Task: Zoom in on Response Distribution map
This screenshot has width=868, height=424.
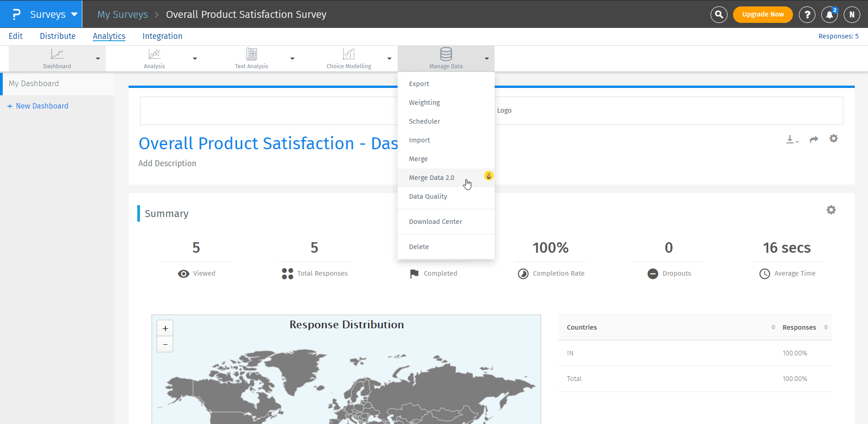Action: pos(165,328)
